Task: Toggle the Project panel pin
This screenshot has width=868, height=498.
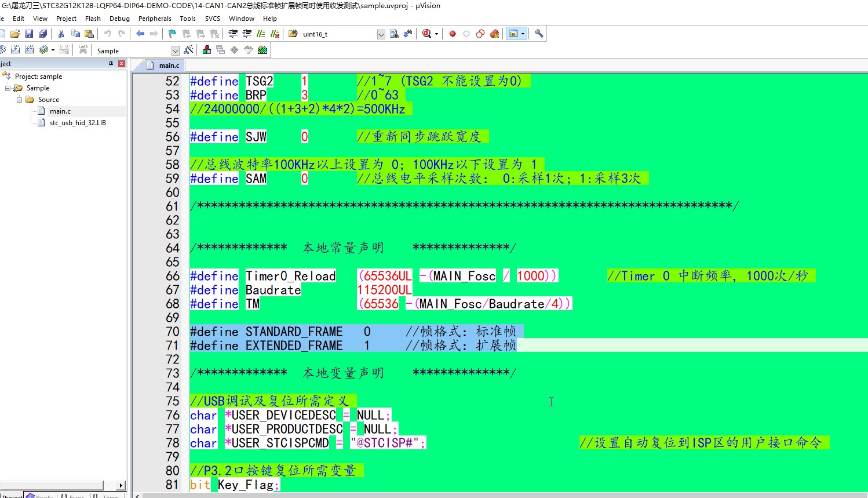Action: [111, 64]
